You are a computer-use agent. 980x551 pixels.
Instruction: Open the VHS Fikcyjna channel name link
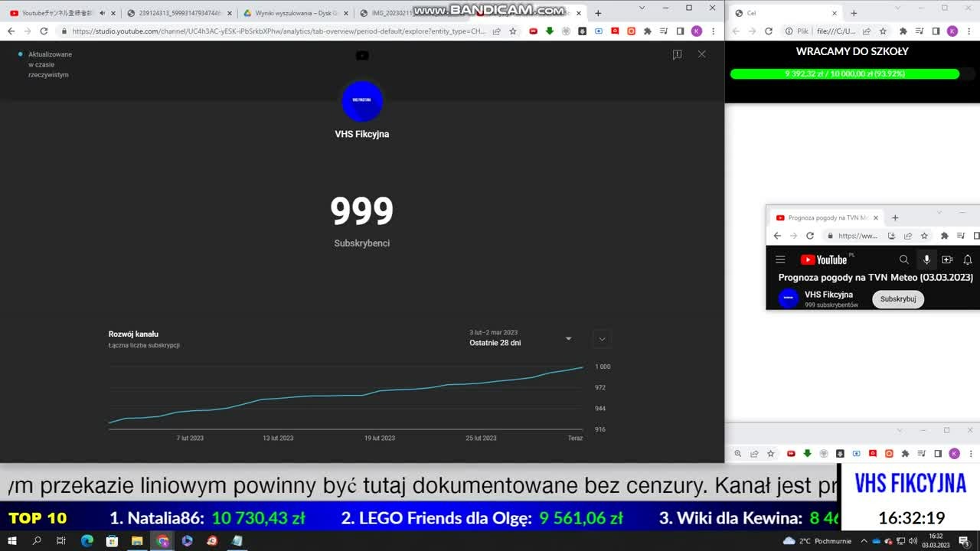coord(828,295)
